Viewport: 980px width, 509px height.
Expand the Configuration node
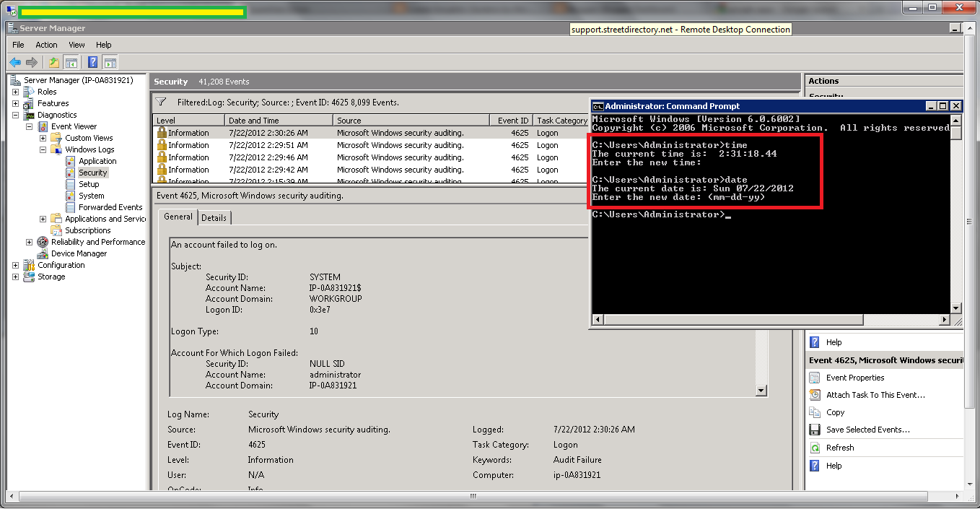click(x=16, y=265)
